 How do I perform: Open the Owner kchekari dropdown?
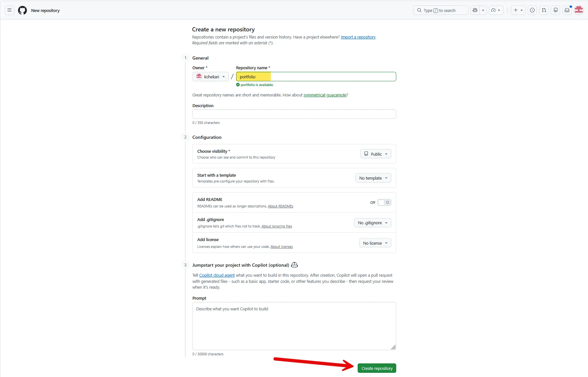click(x=211, y=77)
